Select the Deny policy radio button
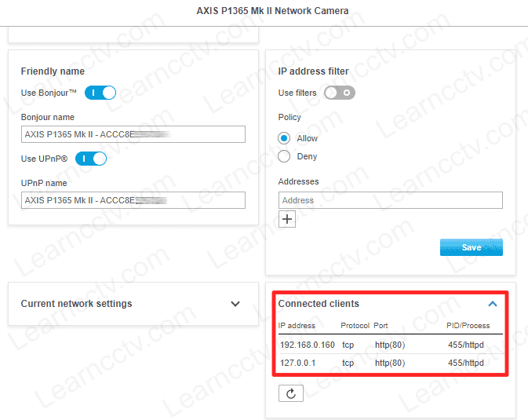528x420 pixels. (x=284, y=156)
